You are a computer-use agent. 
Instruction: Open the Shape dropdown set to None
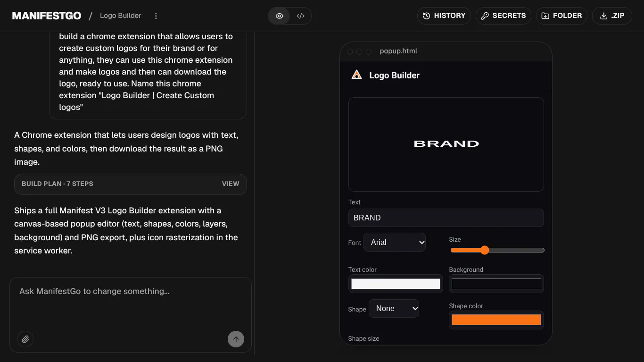tap(394, 308)
